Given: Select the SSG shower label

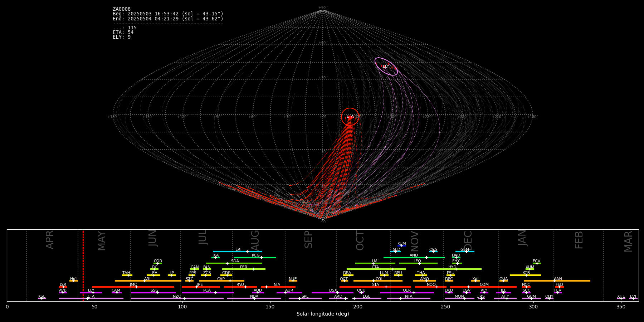Looking at the screenshot, I should 155,291.
